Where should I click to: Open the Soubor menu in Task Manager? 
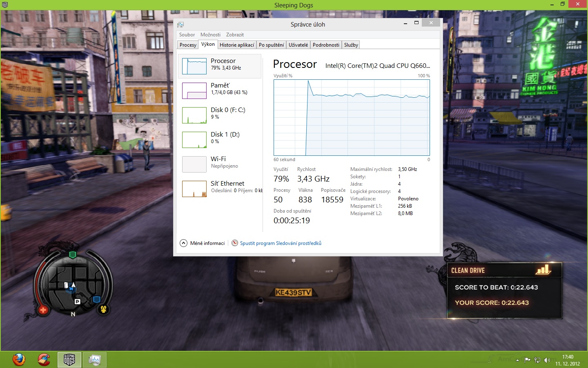[x=187, y=35]
